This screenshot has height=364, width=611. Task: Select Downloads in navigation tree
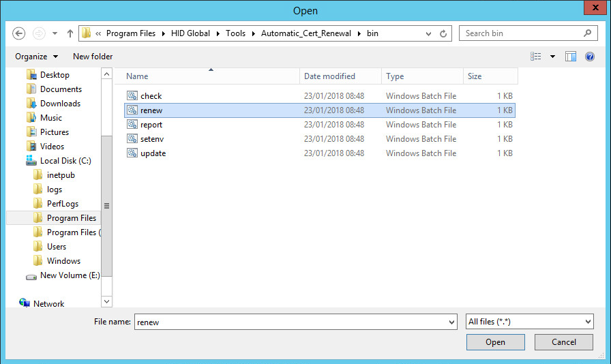point(60,104)
